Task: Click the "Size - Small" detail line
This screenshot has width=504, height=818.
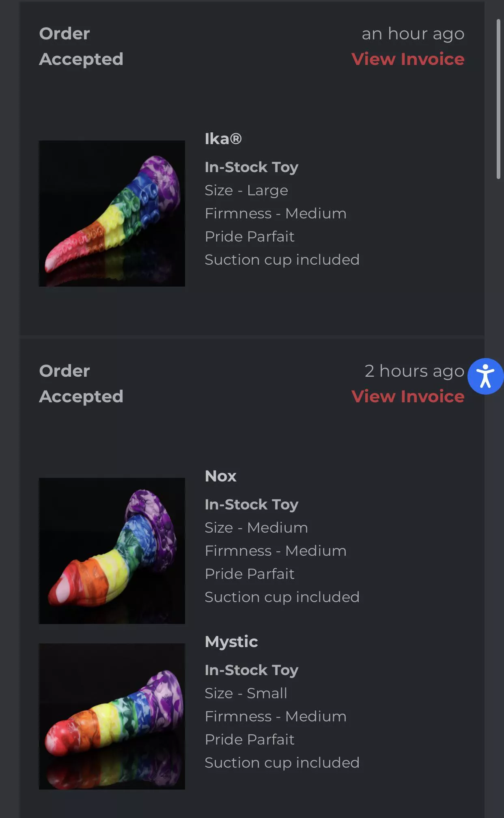Action: pyautogui.click(x=246, y=693)
